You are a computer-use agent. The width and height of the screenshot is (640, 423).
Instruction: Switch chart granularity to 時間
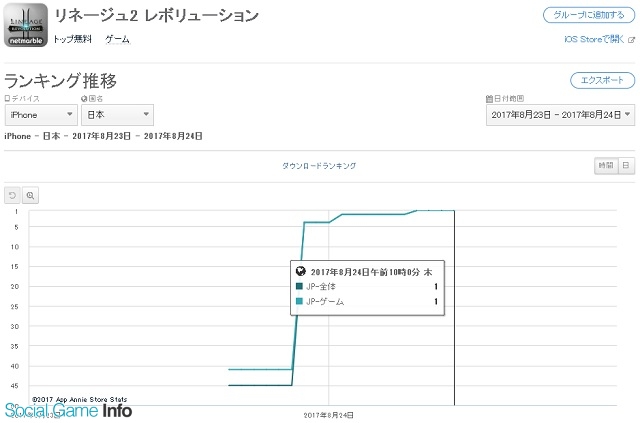point(606,165)
